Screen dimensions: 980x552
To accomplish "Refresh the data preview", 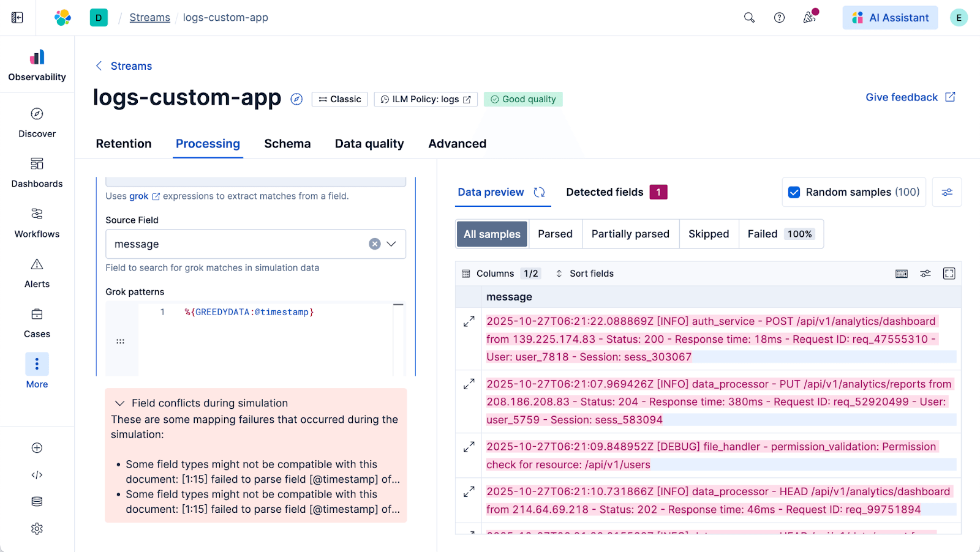I will [539, 192].
